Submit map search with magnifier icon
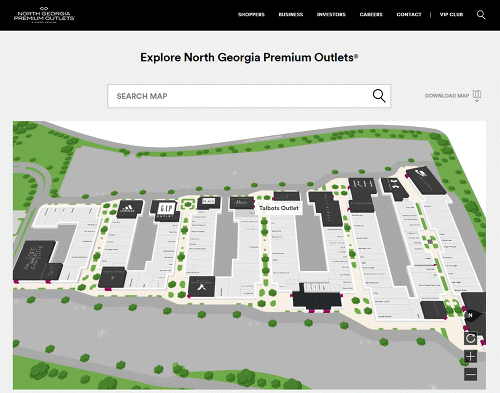This screenshot has width=500, height=393. (x=379, y=96)
